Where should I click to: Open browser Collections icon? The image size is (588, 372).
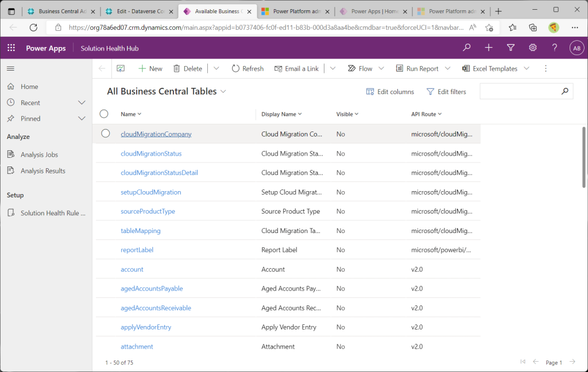pyautogui.click(x=532, y=28)
